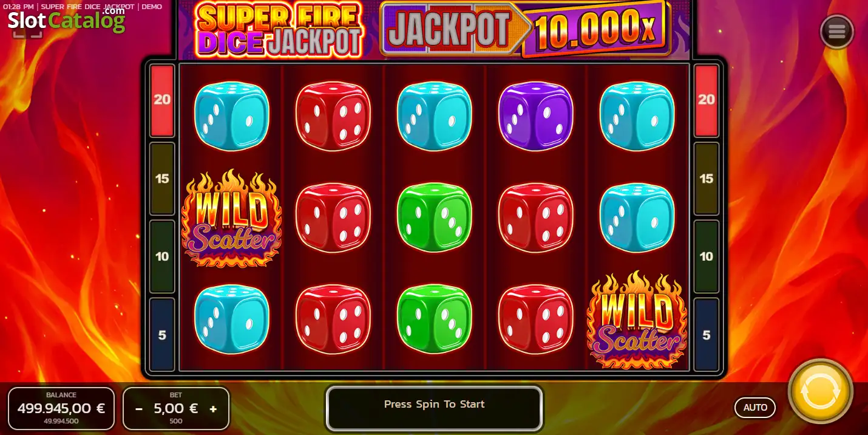Click the fullscreen bracket icon under the logo
This screenshot has height=435, width=868.
27,33
